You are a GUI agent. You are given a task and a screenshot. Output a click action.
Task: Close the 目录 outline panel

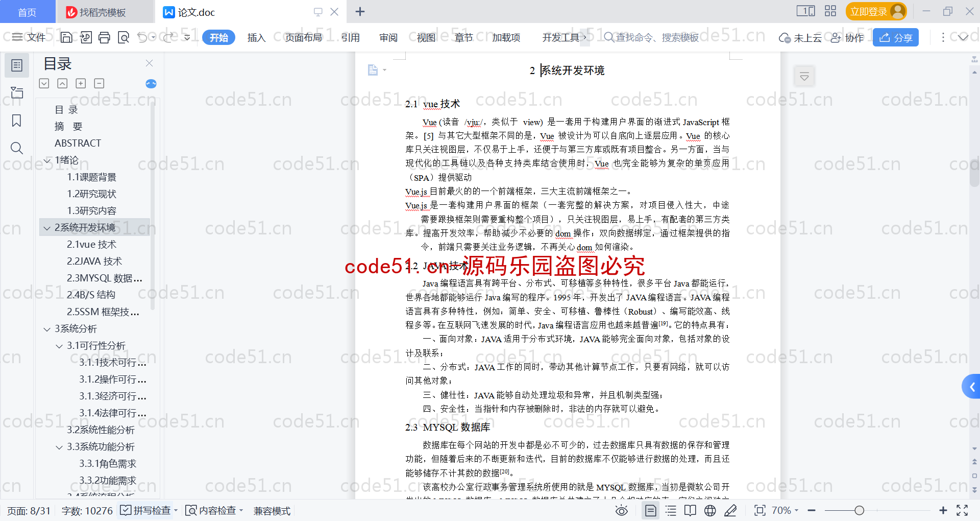[149, 63]
